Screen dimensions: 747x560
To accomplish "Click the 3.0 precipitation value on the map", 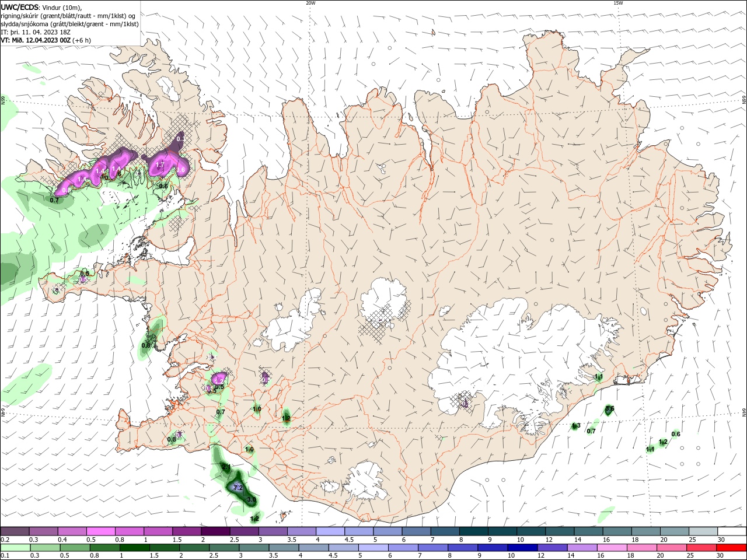I will click(x=252, y=500).
